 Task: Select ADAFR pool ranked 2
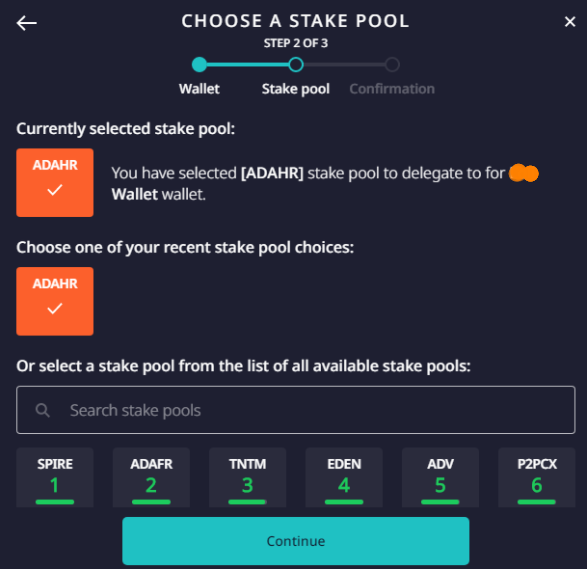tap(151, 477)
